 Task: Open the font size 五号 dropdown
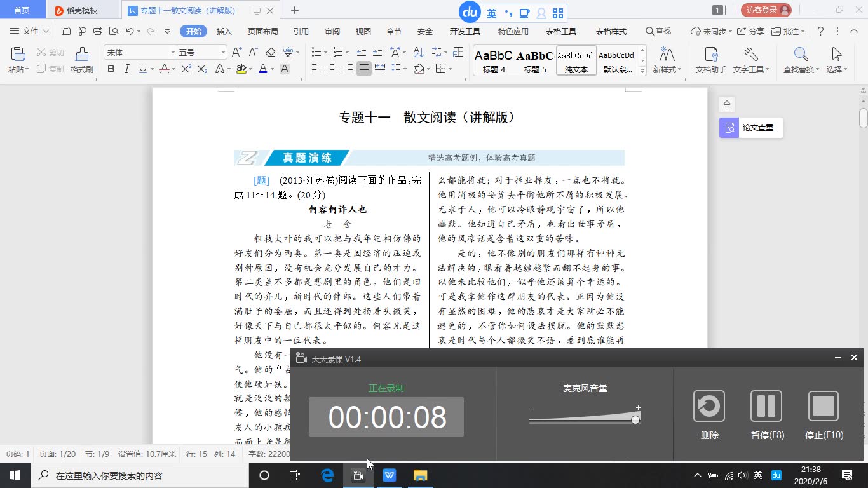(x=223, y=52)
